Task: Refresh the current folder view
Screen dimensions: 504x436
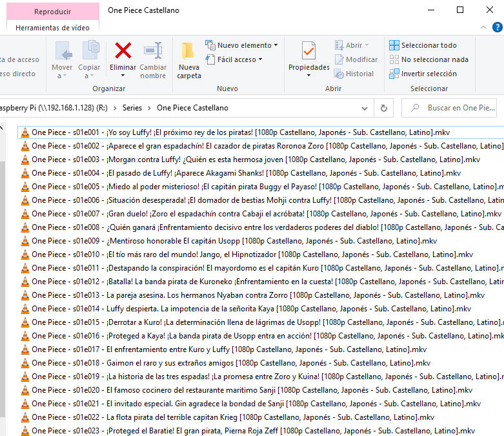Action: pyautogui.click(x=384, y=108)
